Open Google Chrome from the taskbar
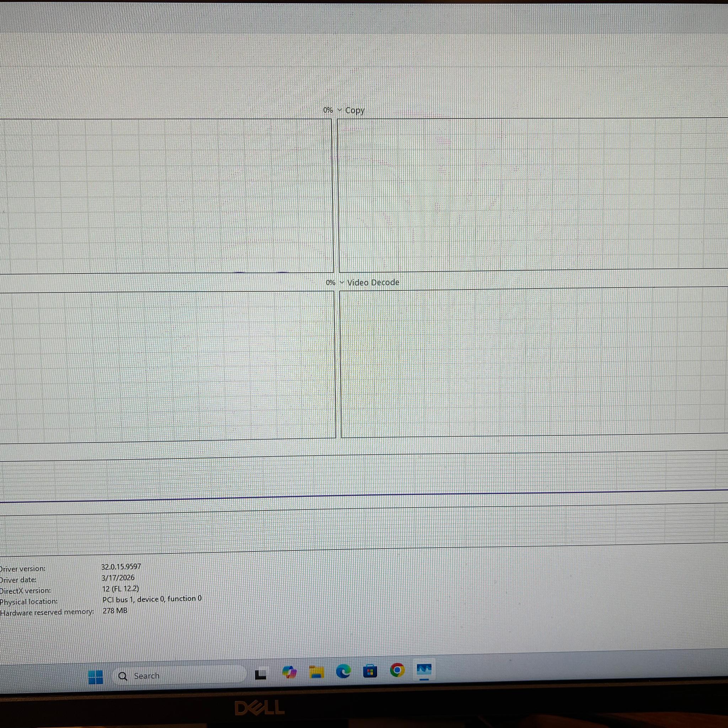 397,670
